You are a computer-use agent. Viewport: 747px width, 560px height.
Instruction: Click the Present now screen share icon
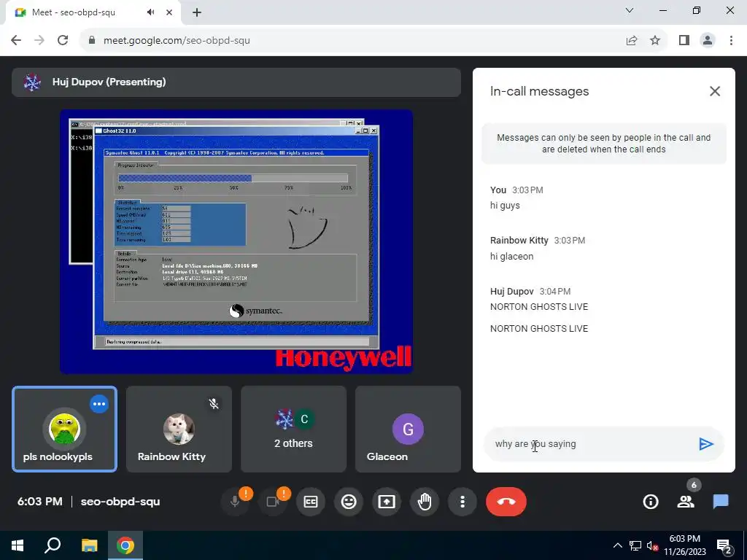[x=387, y=502]
